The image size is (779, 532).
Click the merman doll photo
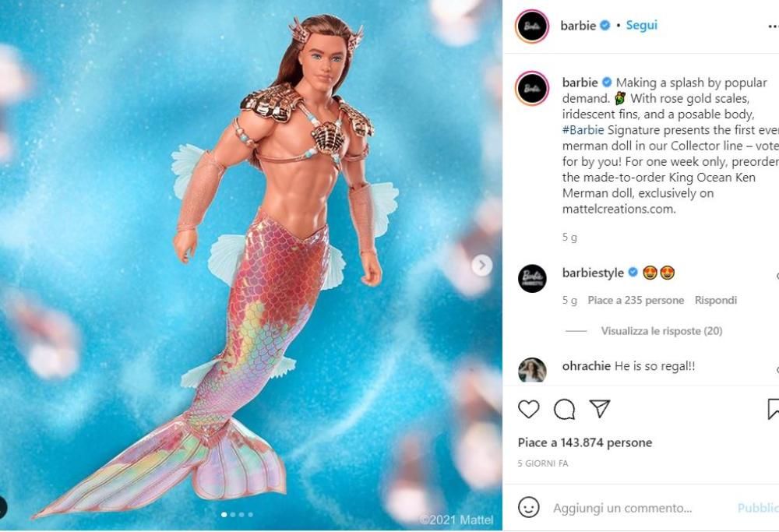[251, 265]
